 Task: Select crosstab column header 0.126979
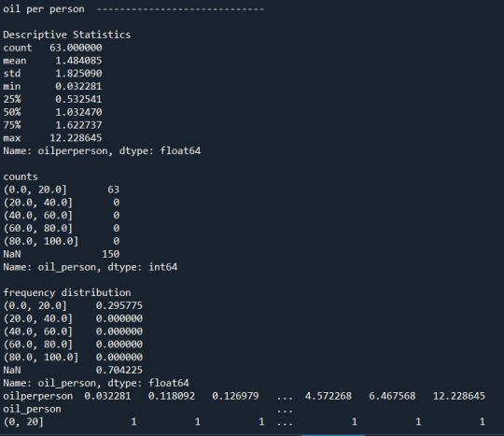click(x=235, y=396)
